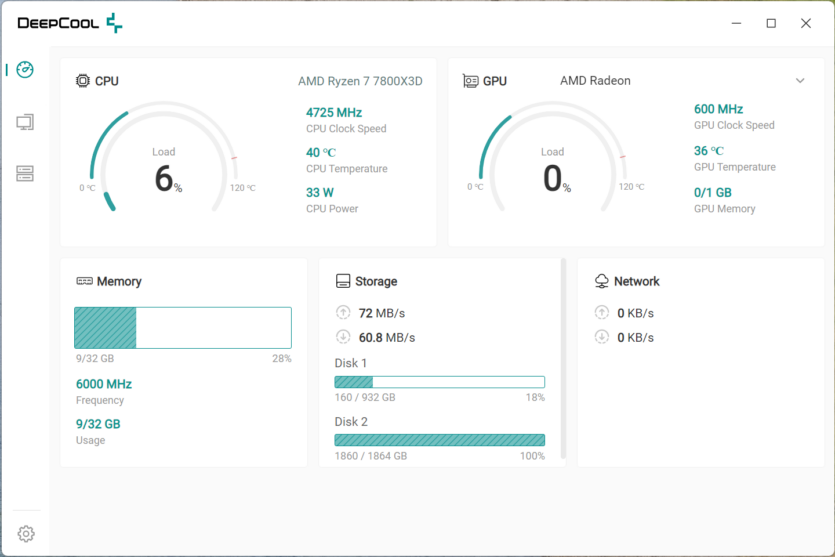Click the 4725 MHz CPU clock value
This screenshot has width=835, height=557.
[334, 112]
